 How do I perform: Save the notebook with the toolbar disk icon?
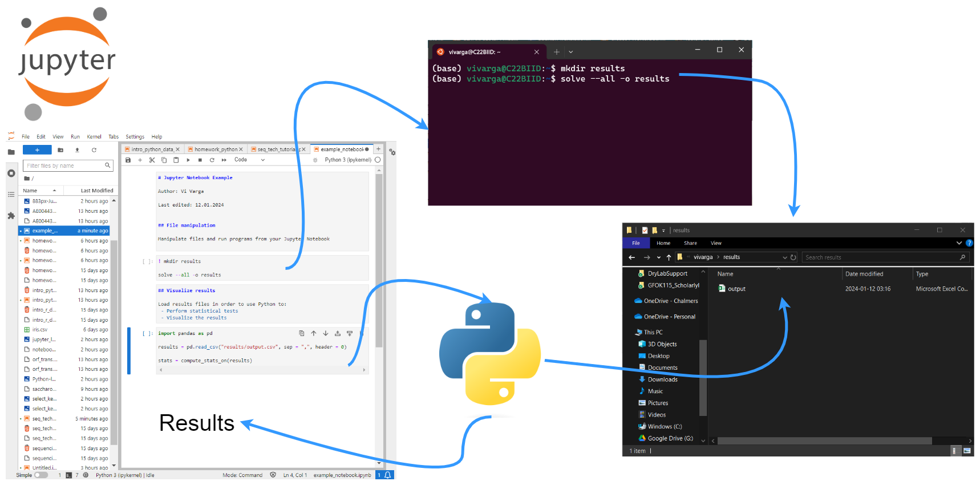[128, 160]
